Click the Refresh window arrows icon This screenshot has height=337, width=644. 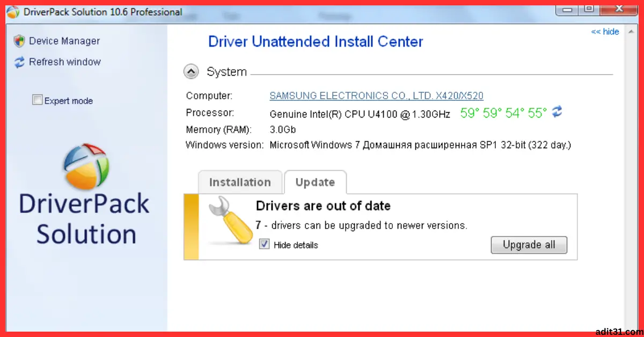pyautogui.click(x=19, y=62)
